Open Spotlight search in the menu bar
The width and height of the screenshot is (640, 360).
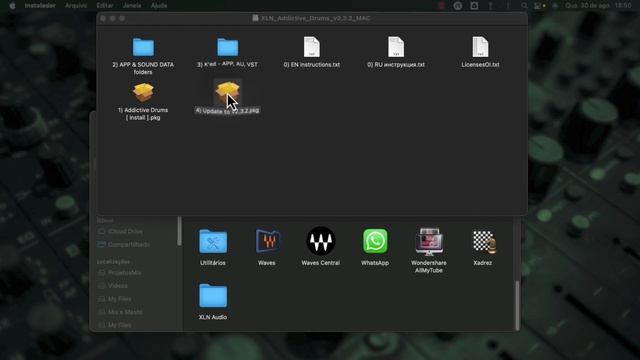click(524, 6)
